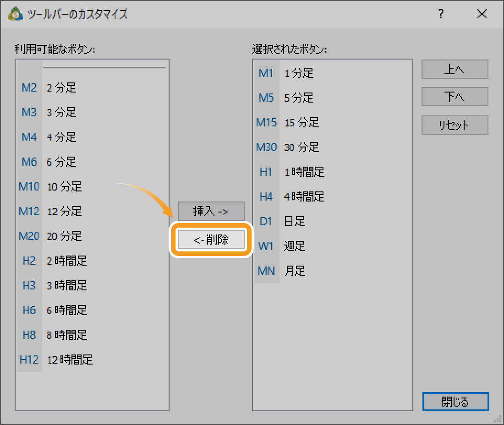The image size is (504, 425).
Task: Select the '15 分足' row text
Action: click(x=301, y=122)
